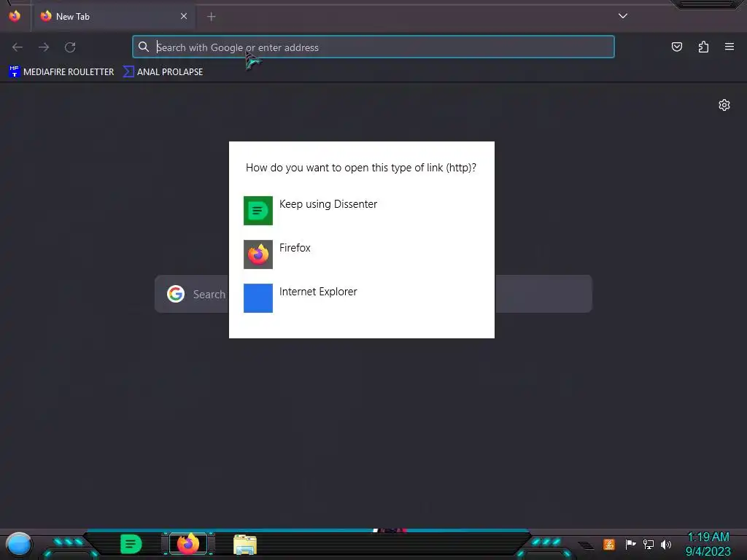Screen dimensions: 747x560
Task: Open the Start orb on the taskbar
Action: point(19,544)
